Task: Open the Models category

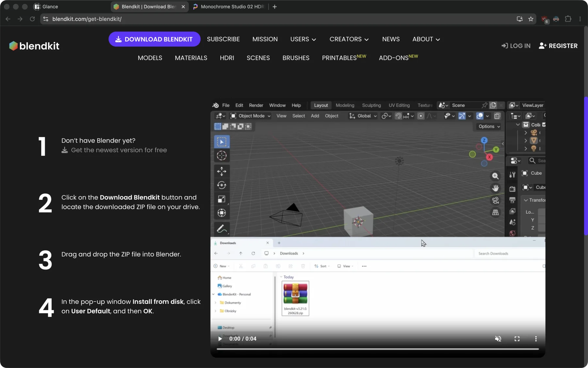Action: [150, 58]
